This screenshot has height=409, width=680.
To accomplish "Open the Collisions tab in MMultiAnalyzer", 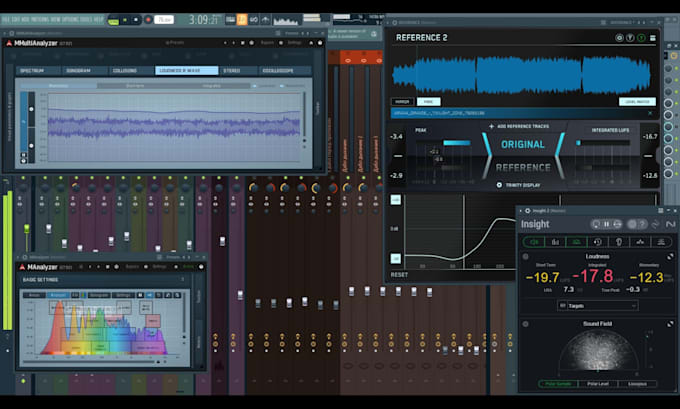I will 131,71.
